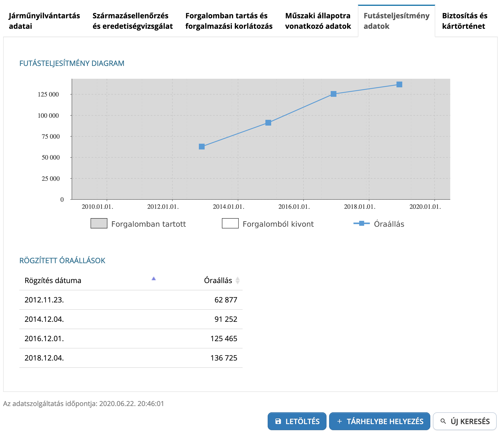Click the LETÖLTÉS download button

[x=297, y=421]
